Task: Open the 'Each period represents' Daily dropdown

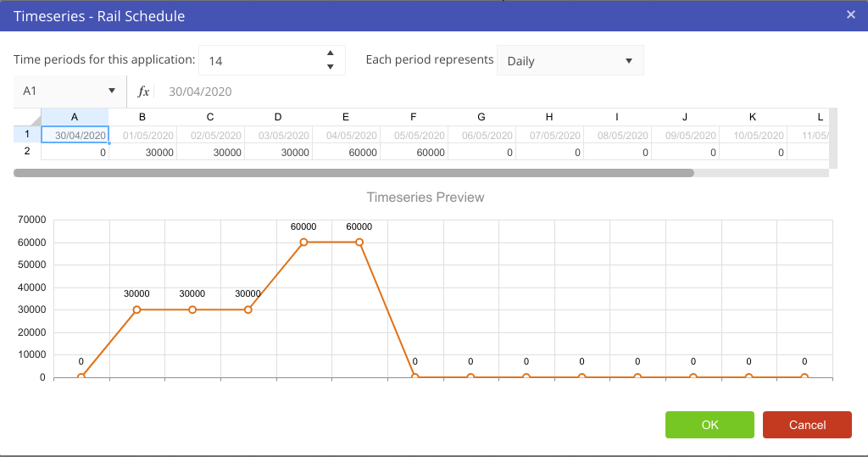Action: click(570, 61)
